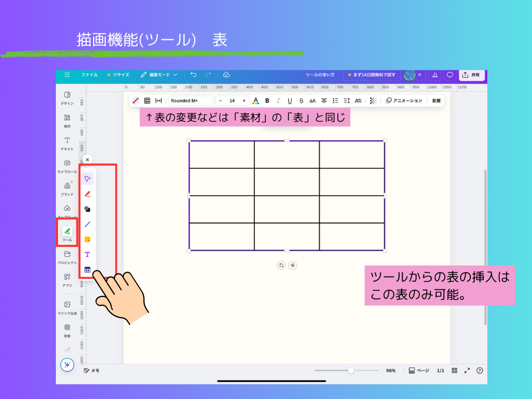Screen dimensions: 532x399
Task: Open the 素材 panel in the left sidebar
Action: pos(67,120)
